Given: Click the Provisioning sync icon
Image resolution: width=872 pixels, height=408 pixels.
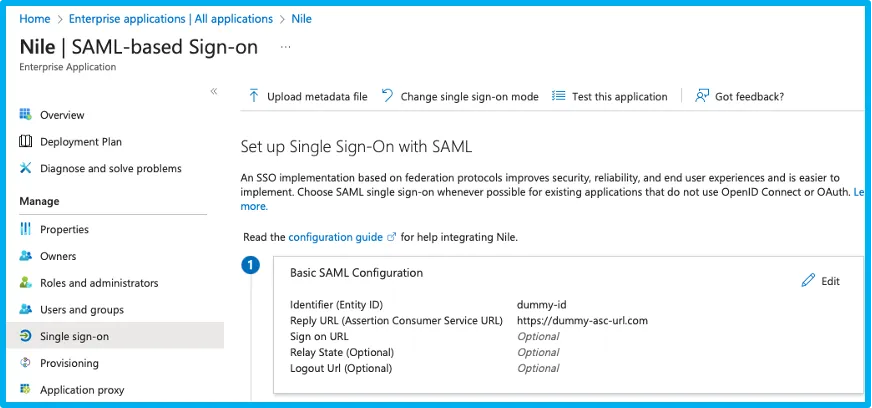Looking at the screenshot, I should [26, 363].
